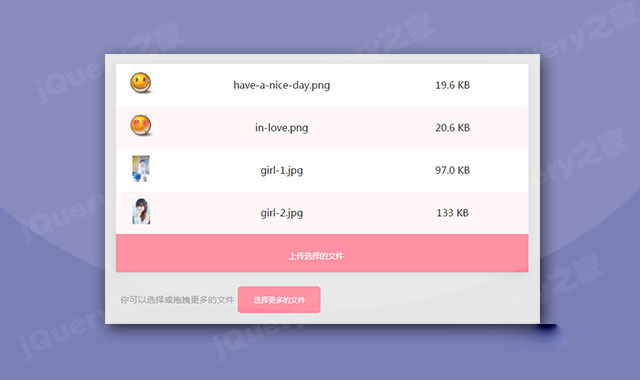The image size is (640, 380).
Task: Click the 你可以选择或拖拽更多的文件 hint text
Action: [x=177, y=300]
